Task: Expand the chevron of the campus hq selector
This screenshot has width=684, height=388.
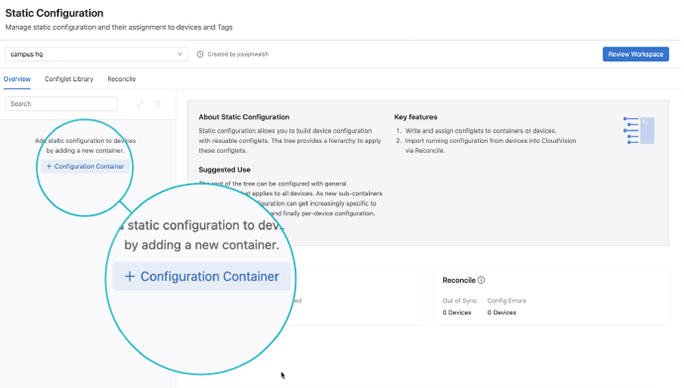Action: pos(180,54)
